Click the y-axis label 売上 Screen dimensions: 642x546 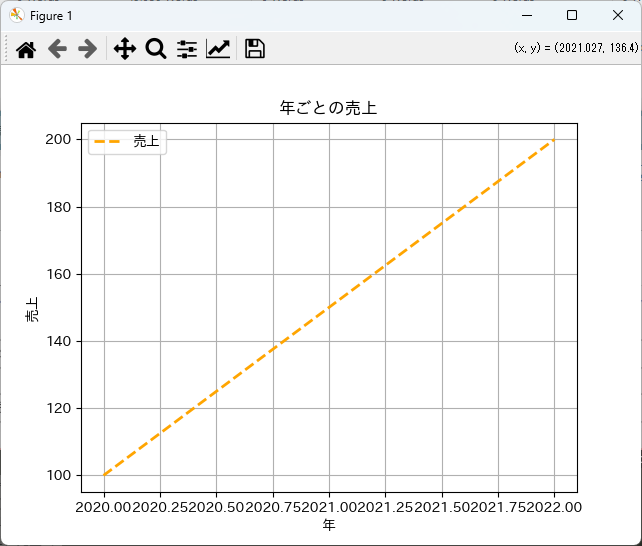coord(32,308)
